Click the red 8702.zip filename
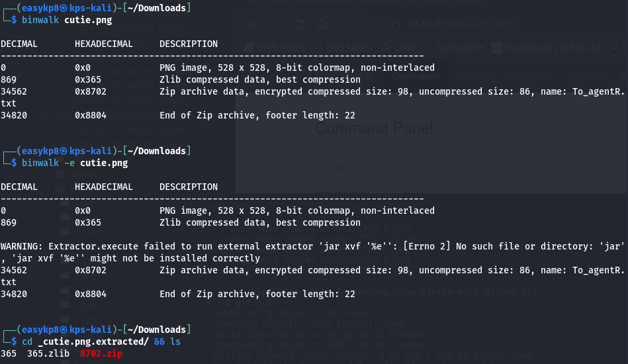Screen dimensions: 628x364 [101, 353]
